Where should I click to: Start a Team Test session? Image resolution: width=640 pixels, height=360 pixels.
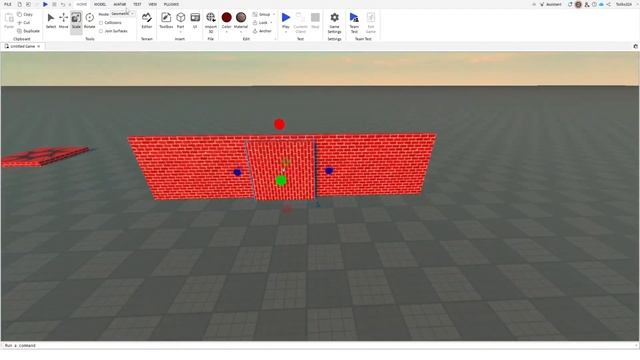click(354, 22)
